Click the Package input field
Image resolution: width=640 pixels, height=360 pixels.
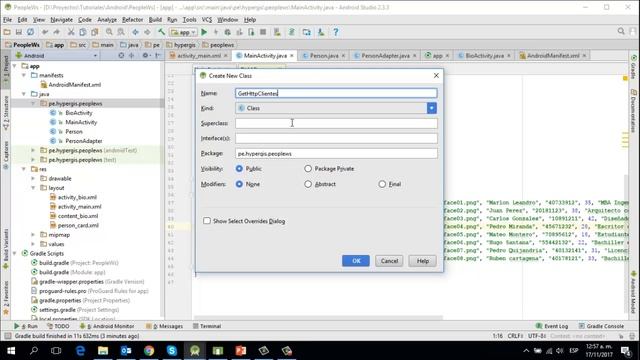(336, 153)
